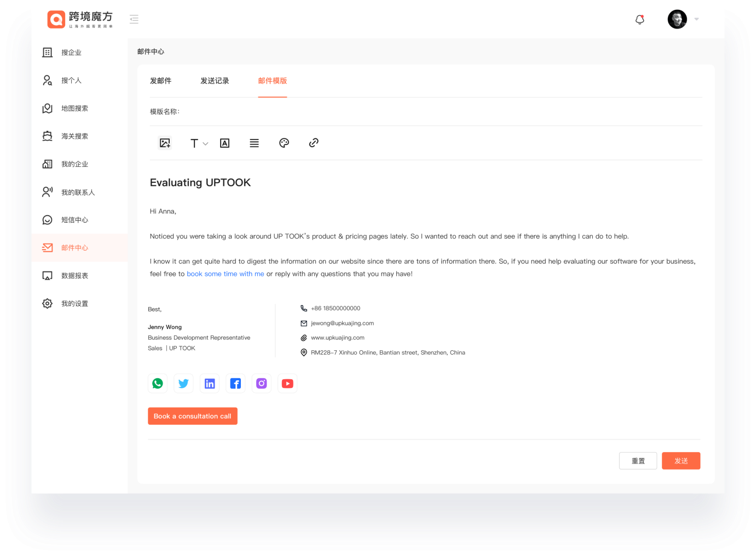756x556 pixels.
Task: Select 地图搜索 in the sidebar
Action: point(80,108)
